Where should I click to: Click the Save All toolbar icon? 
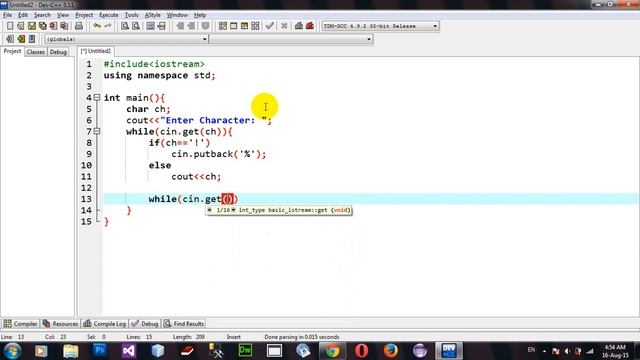click(x=42, y=26)
